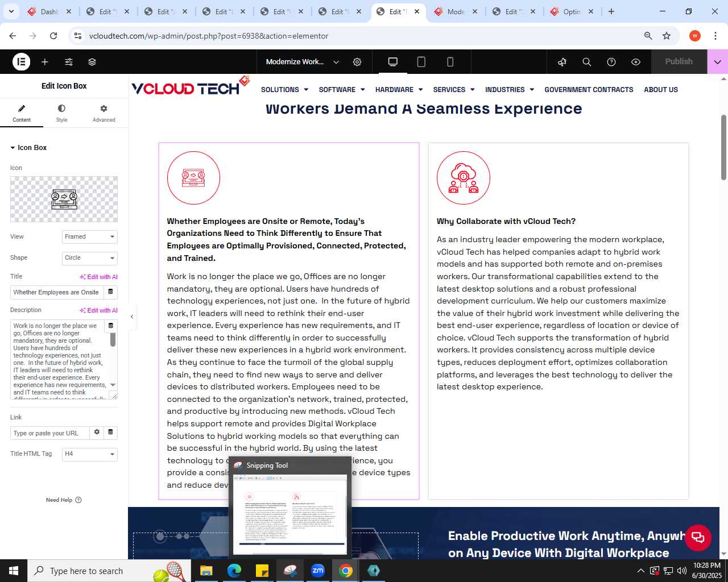Click the page vertical scrollbar thumb

723,148
